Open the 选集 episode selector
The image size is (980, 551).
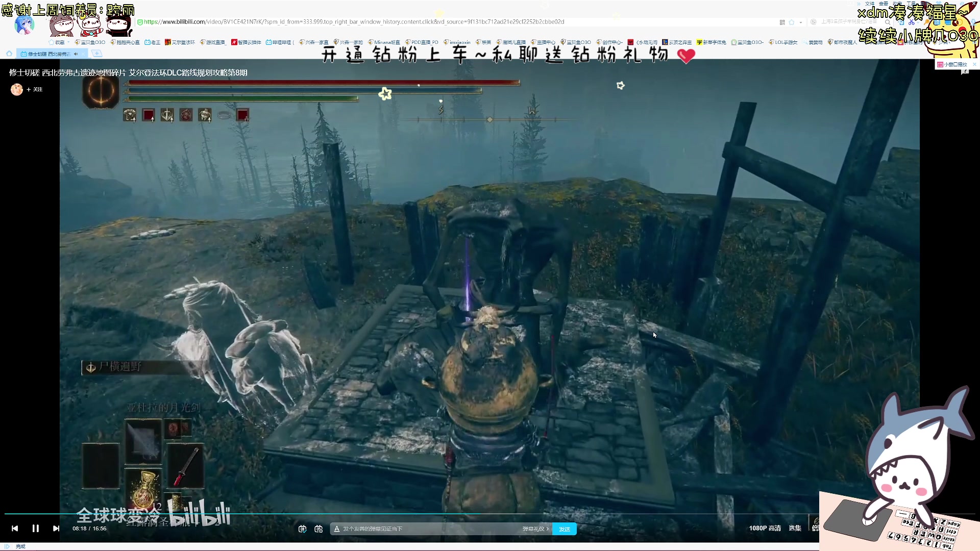pos(795,529)
